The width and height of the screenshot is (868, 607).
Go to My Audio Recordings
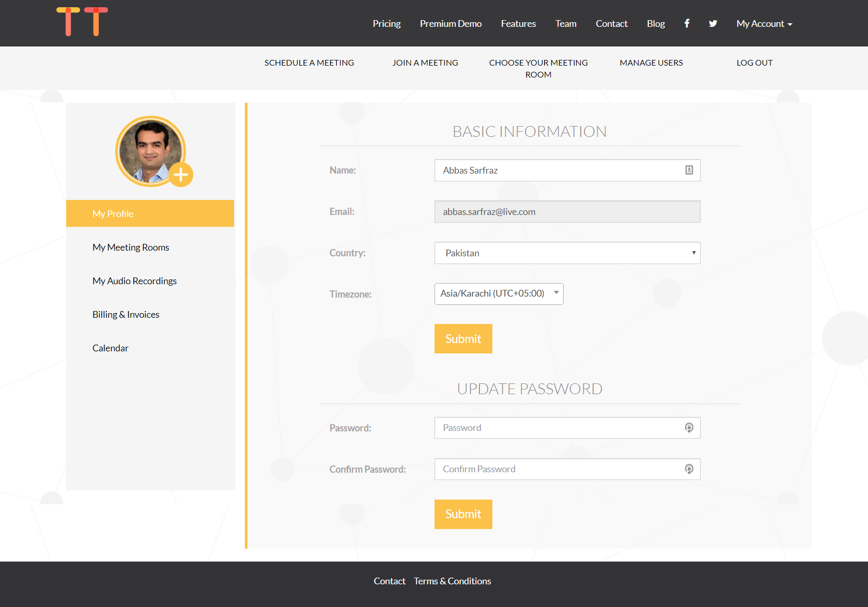coord(134,281)
